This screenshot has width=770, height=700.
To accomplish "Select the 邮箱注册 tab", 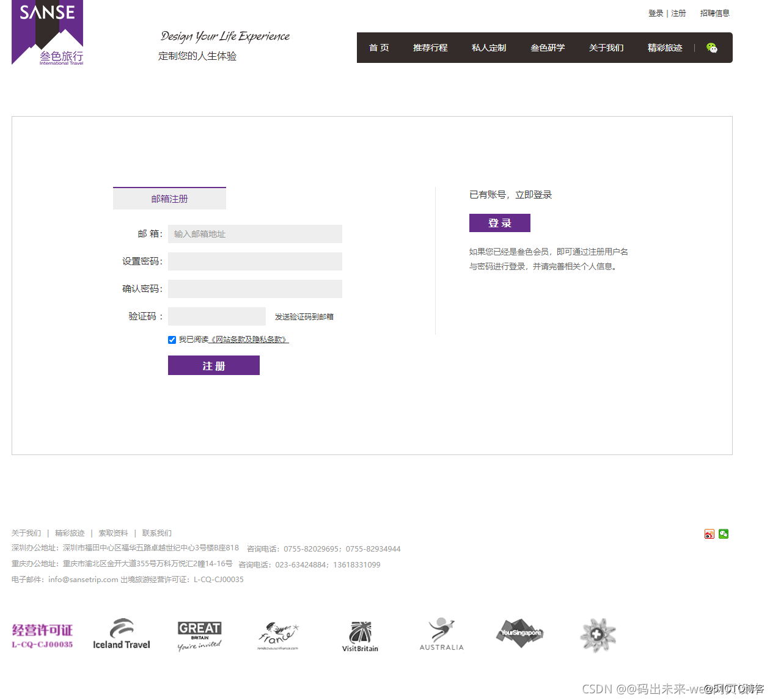I will pyautogui.click(x=169, y=199).
